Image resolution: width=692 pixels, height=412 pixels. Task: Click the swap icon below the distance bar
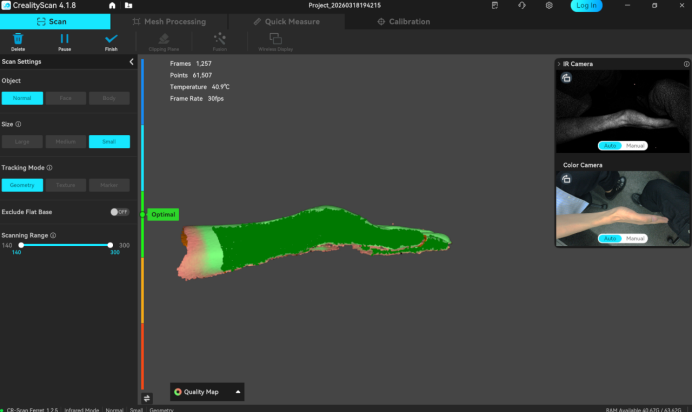coord(147,398)
